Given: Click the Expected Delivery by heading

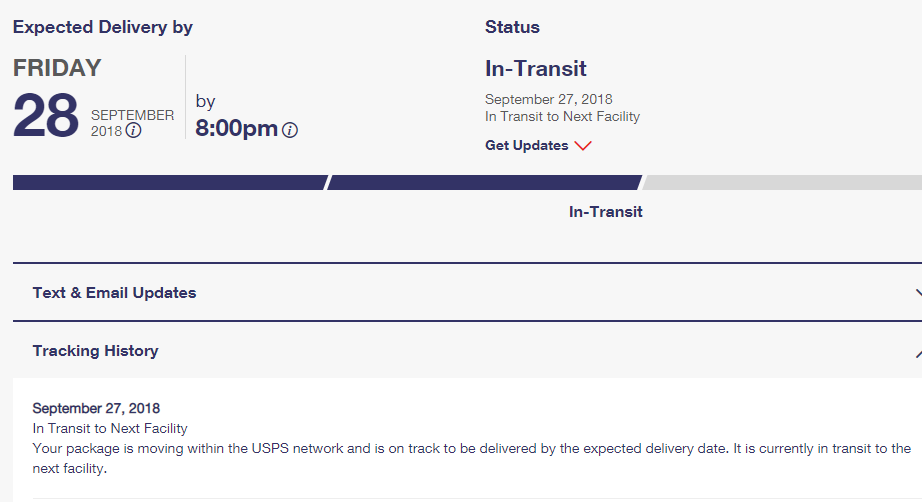Looking at the screenshot, I should click(103, 27).
